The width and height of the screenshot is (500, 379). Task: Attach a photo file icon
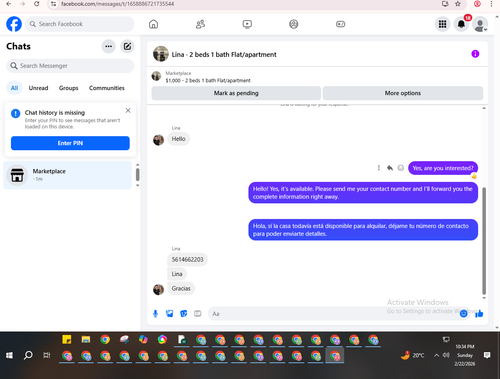click(170, 314)
